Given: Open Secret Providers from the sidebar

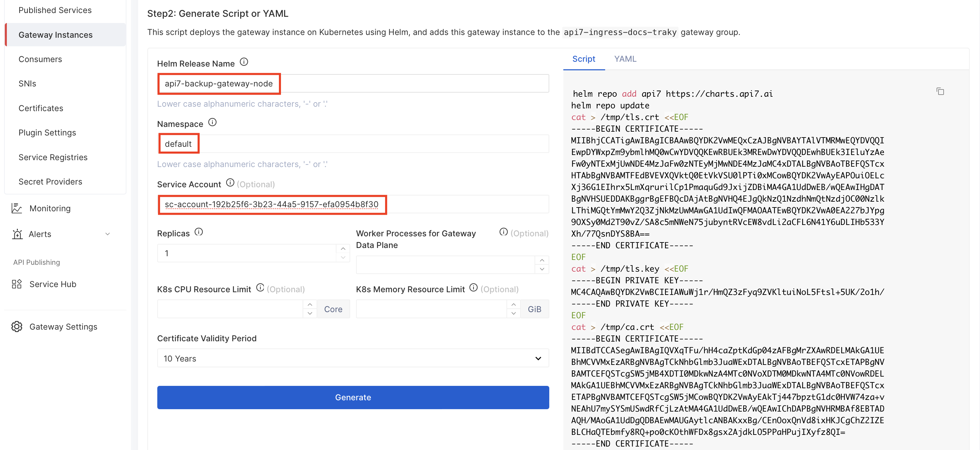Looking at the screenshot, I should tap(50, 181).
